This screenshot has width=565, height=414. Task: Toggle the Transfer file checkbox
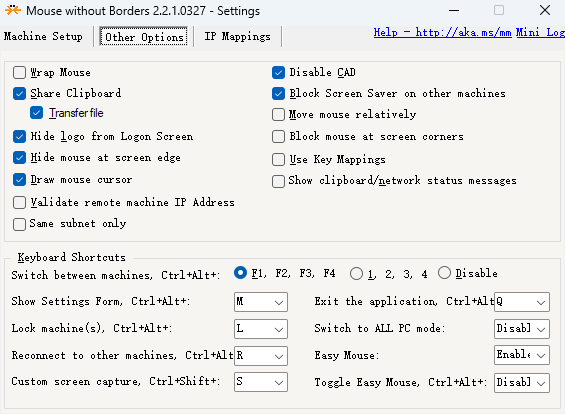point(36,113)
